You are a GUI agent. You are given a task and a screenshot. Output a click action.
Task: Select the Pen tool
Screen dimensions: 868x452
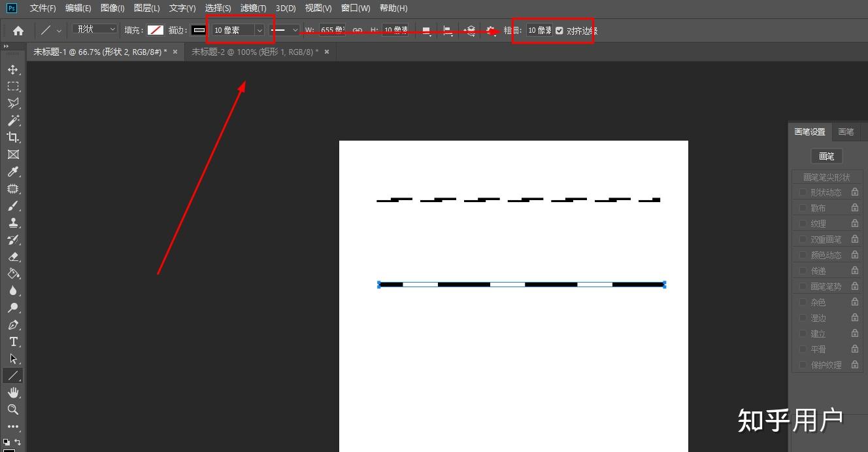pos(12,324)
